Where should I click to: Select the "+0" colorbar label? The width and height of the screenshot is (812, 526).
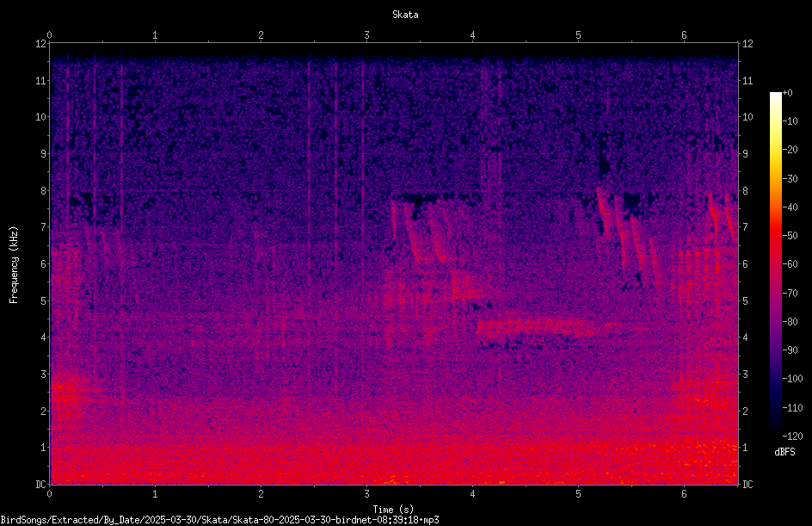tap(787, 93)
